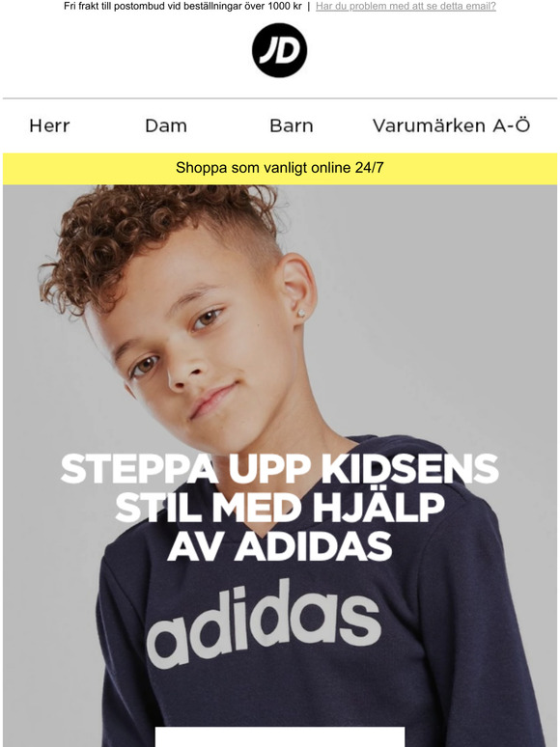Click the stud earring on boy's ear
Screen dimensions: 560x747
tap(301, 313)
